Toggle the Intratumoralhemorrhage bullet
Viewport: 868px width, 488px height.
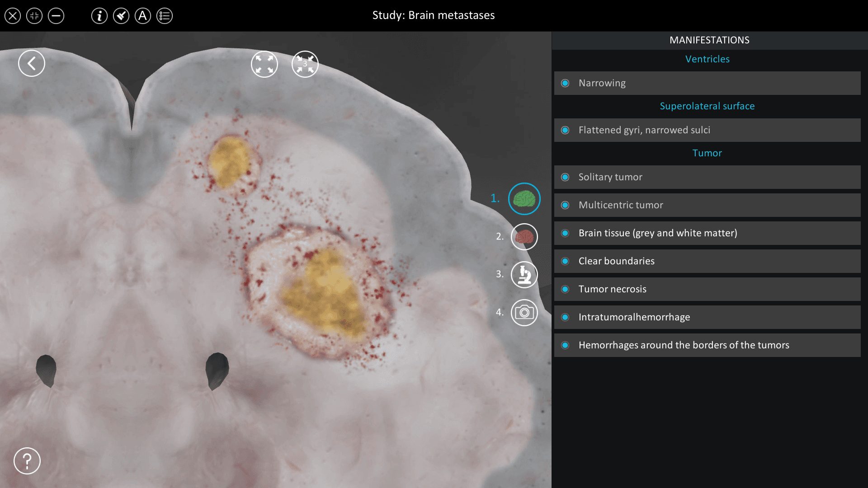(x=565, y=317)
